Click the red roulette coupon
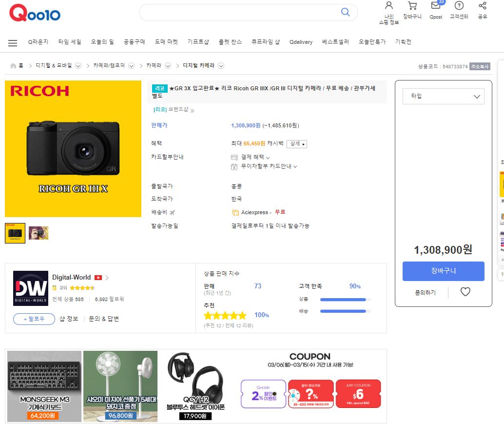This screenshot has width=504, height=424. click(x=311, y=394)
